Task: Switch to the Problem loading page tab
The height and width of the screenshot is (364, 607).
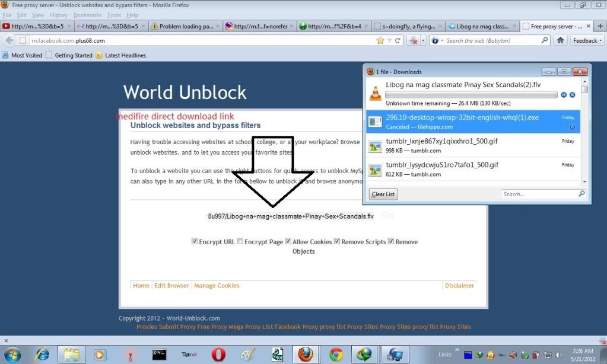Action: [185, 26]
